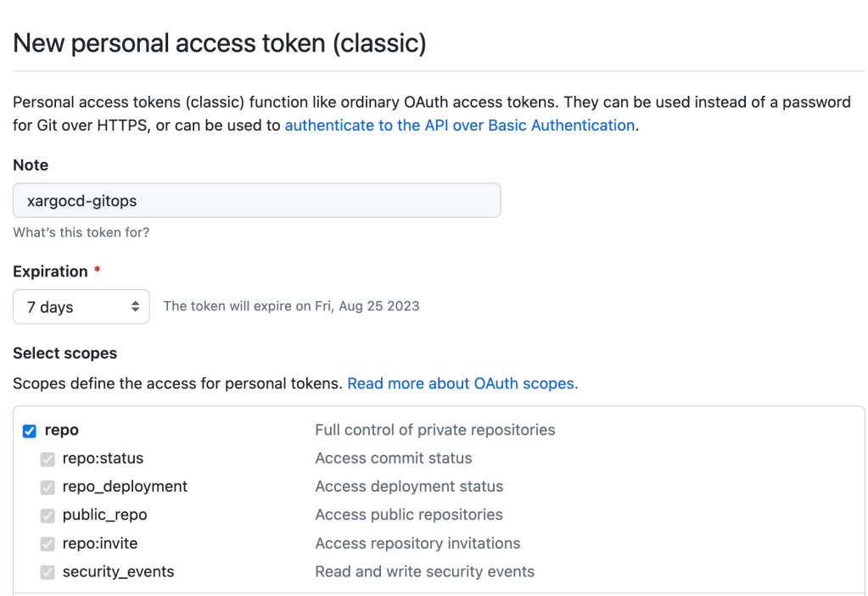Screen dimensions: 868x596
Task: Click the up-down arrows on Expiration select
Action: (135, 307)
